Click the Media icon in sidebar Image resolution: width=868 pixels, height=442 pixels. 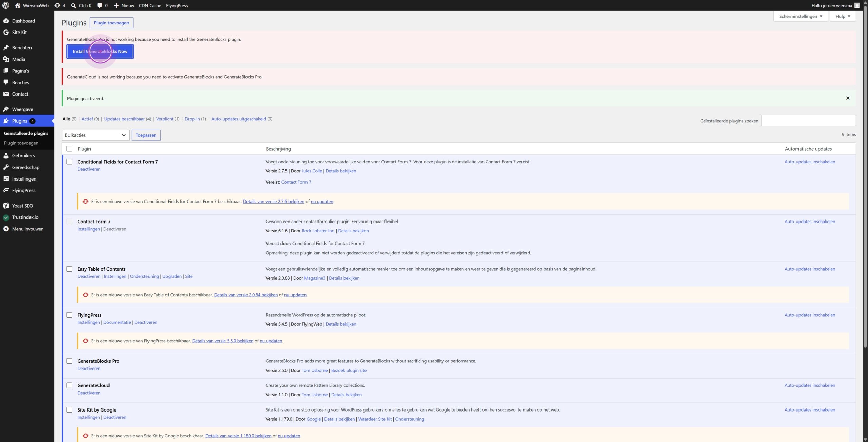[6, 59]
